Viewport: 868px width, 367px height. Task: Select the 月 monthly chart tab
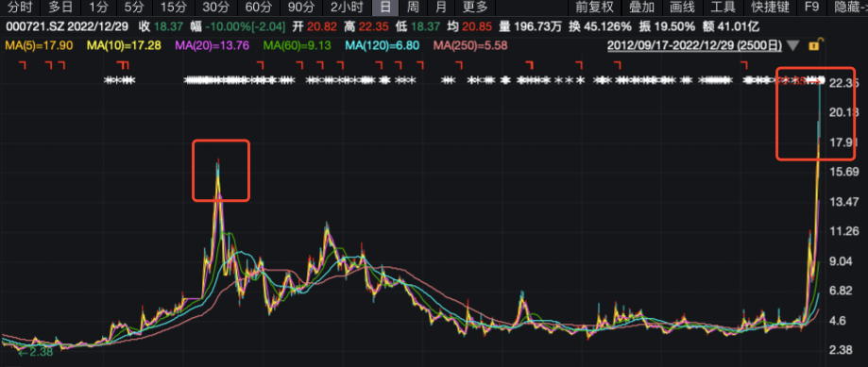[441, 8]
